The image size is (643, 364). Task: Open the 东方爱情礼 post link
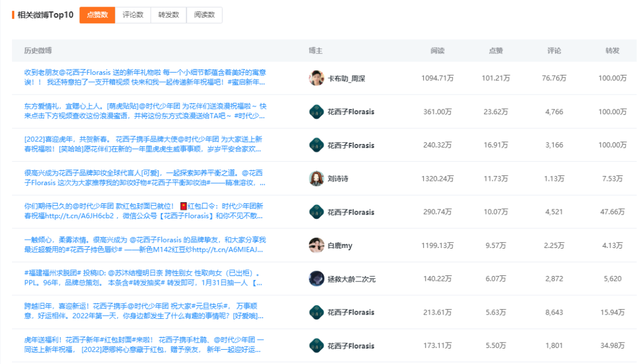(x=143, y=106)
